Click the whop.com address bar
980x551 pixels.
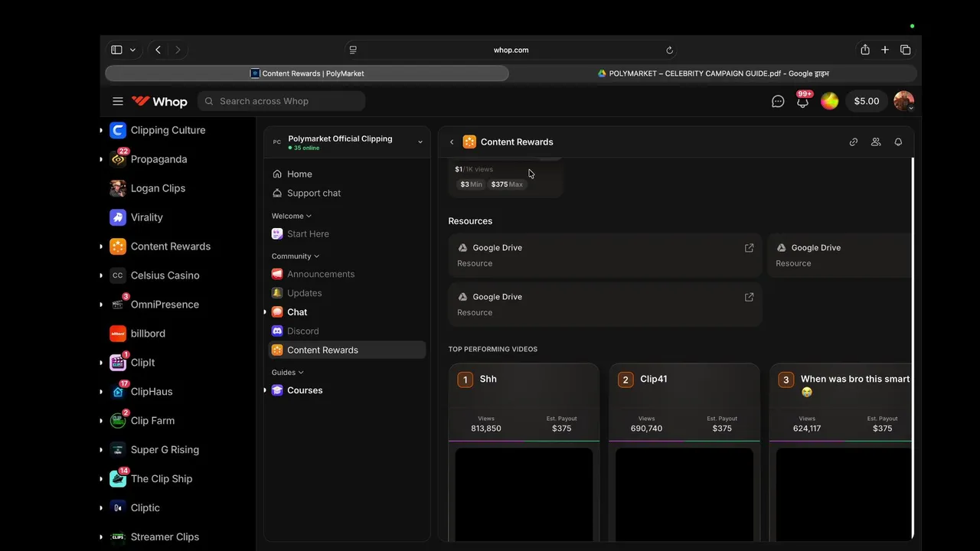tap(511, 50)
